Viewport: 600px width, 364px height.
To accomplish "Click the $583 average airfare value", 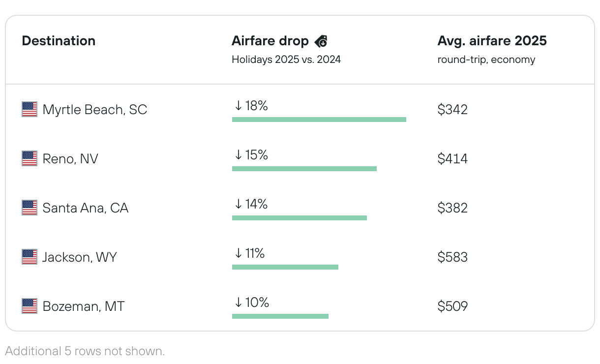I will [452, 257].
